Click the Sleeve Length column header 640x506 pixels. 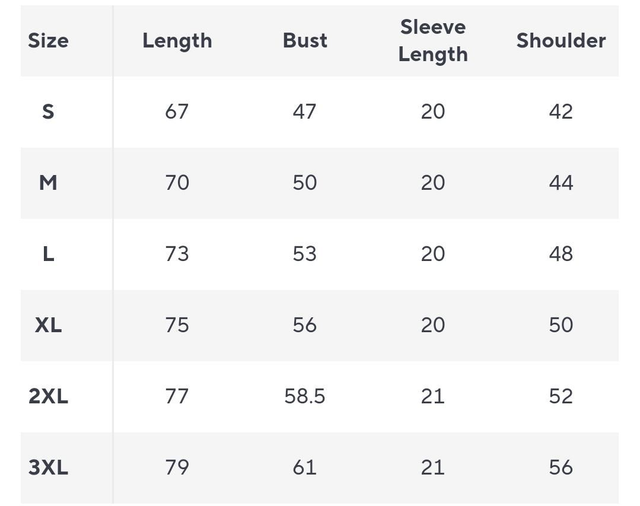coord(433,41)
